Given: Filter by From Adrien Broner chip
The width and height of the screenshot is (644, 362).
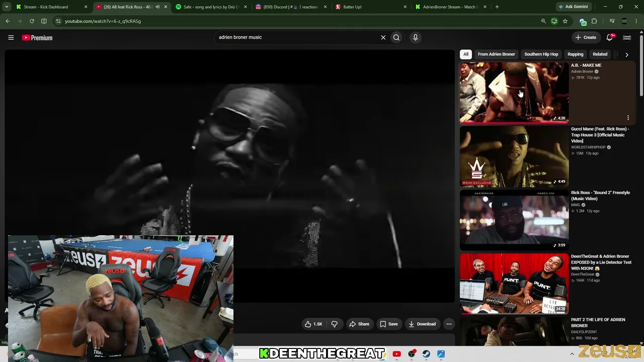Looking at the screenshot, I should (496, 54).
